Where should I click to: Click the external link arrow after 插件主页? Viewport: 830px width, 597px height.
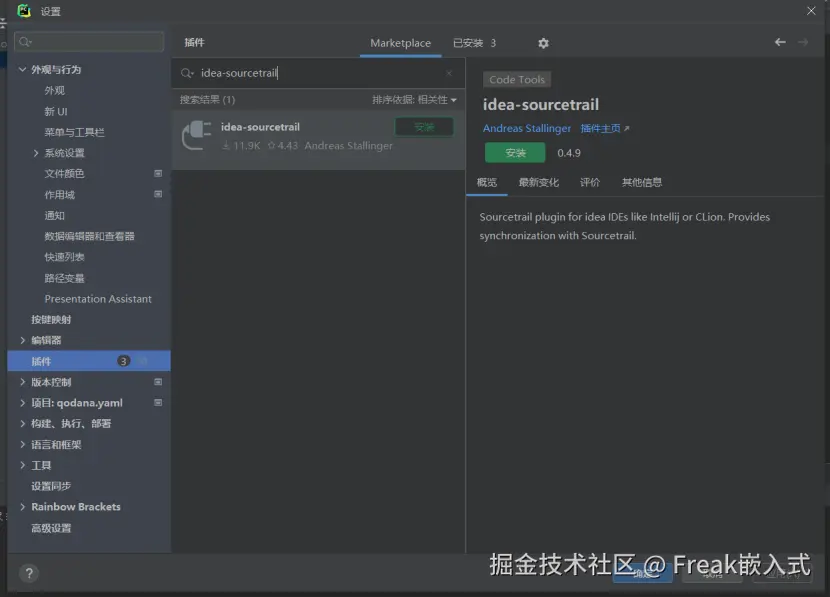627,129
